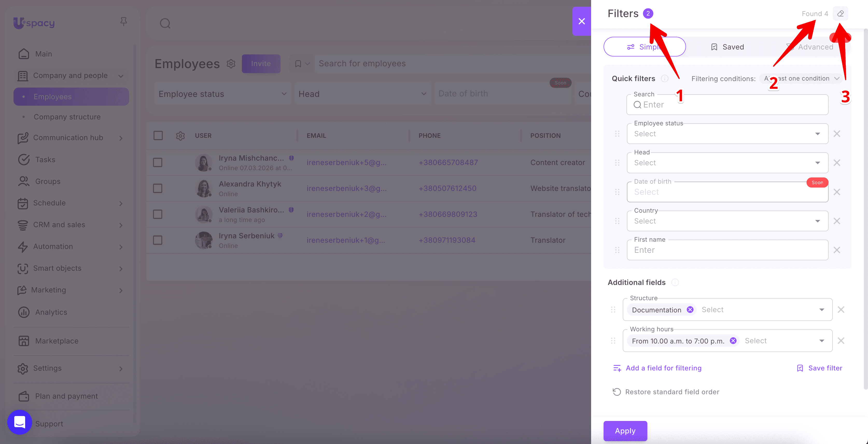Remove the Date of birth filter field
This screenshot has height=444, width=868.
[x=837, y=192]
